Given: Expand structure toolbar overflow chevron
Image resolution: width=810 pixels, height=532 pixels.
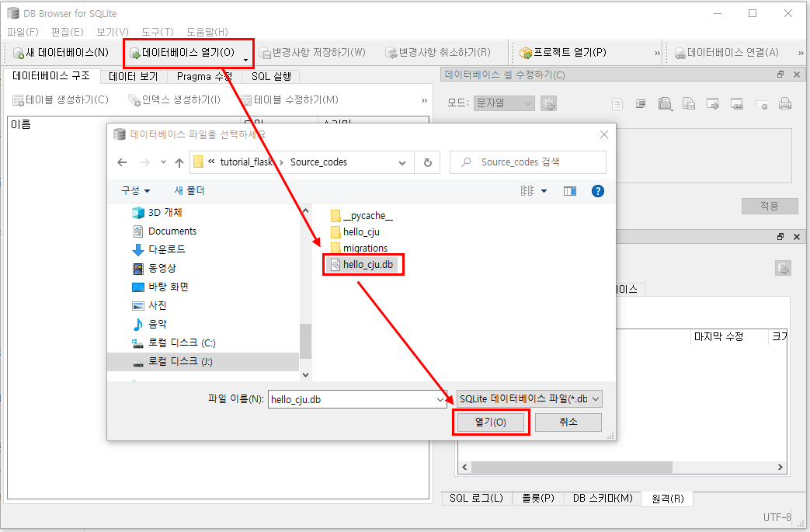Looking at the screenshot, I should [x=424, y=101].
